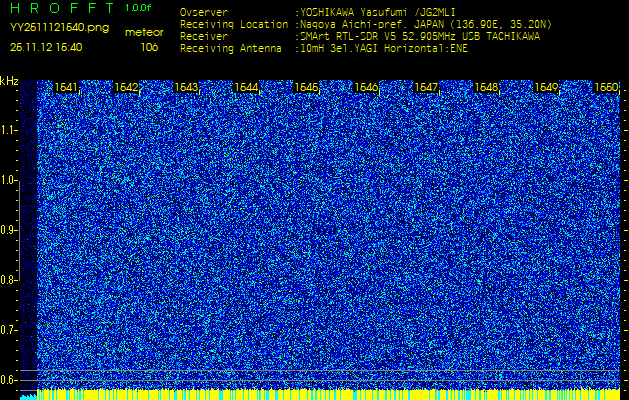Viewport: 629px width, 400px height.
Task: Click the "Receiving Location" label
Action: (x=234, y=25)
